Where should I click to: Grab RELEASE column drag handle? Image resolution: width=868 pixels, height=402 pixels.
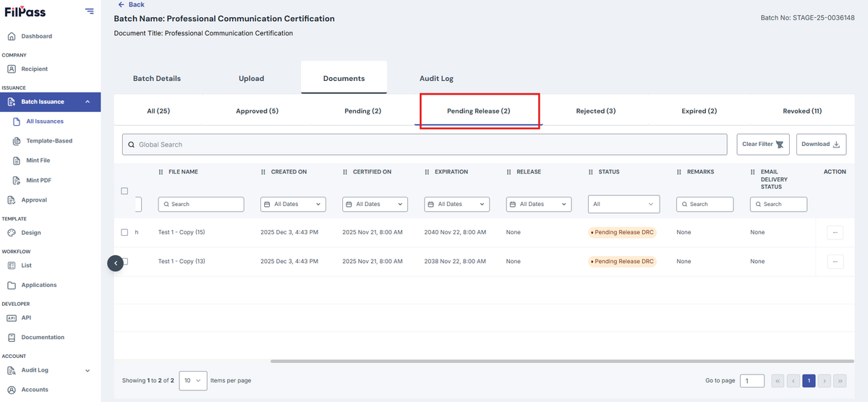[x=509, y=172]
